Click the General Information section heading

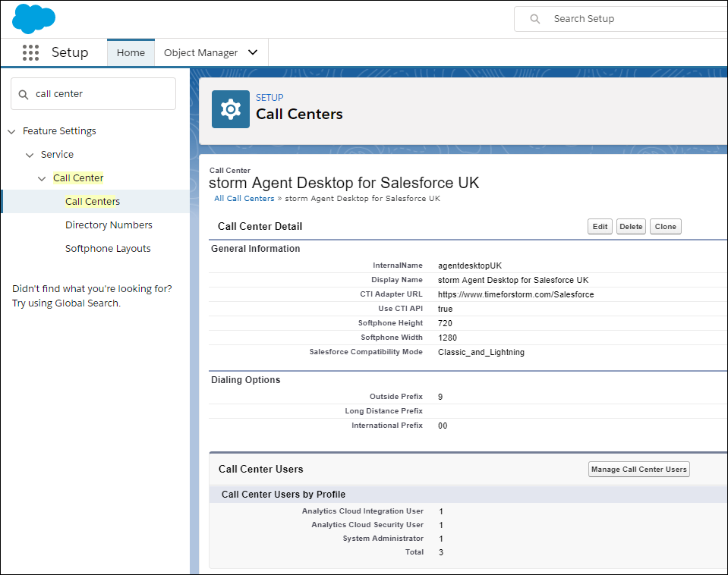point(255,249)
